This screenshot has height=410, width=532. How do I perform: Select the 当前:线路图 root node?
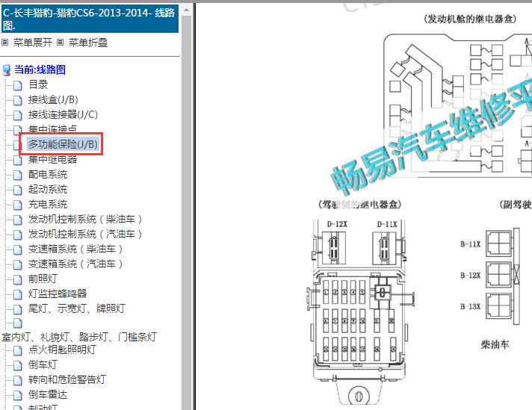[x=40, y=70]
